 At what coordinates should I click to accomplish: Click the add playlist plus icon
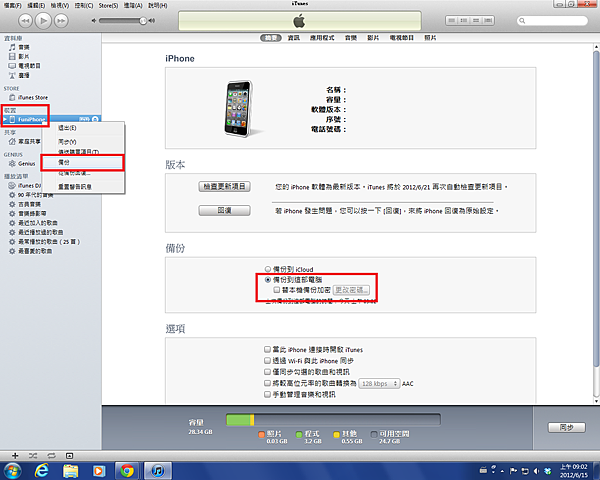(15, 456)
